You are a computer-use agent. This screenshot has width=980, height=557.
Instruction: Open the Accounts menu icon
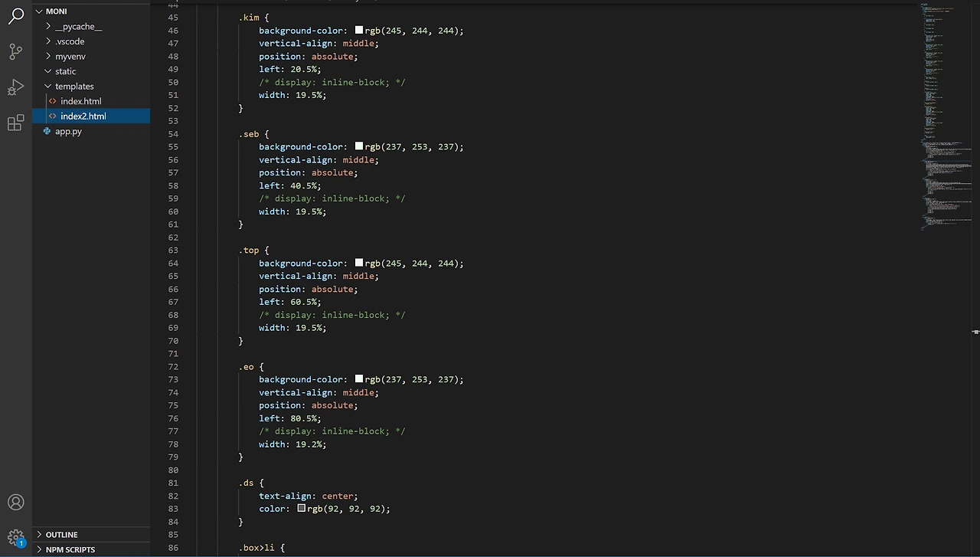coord(16,503)
